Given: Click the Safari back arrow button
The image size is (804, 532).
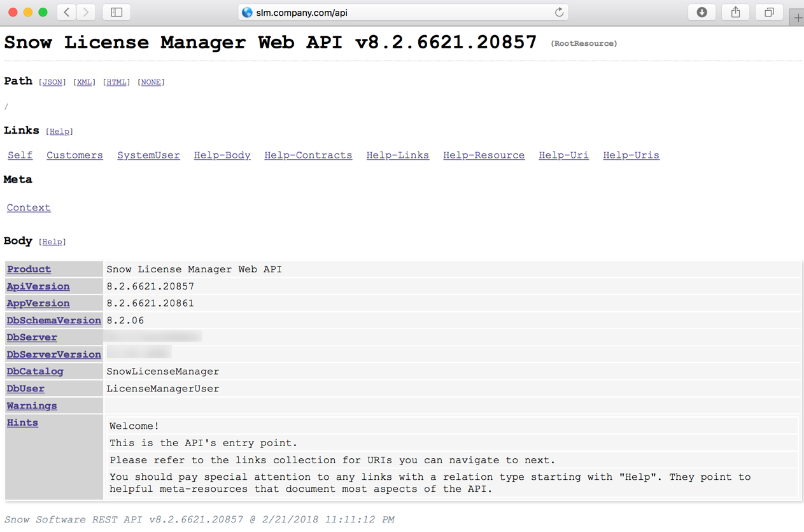Looking at the screenshot, I should point(67,12).
